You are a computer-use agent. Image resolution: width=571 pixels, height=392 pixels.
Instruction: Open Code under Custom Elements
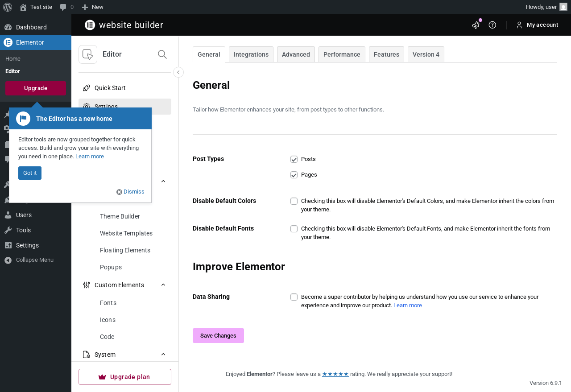(107, 337)
